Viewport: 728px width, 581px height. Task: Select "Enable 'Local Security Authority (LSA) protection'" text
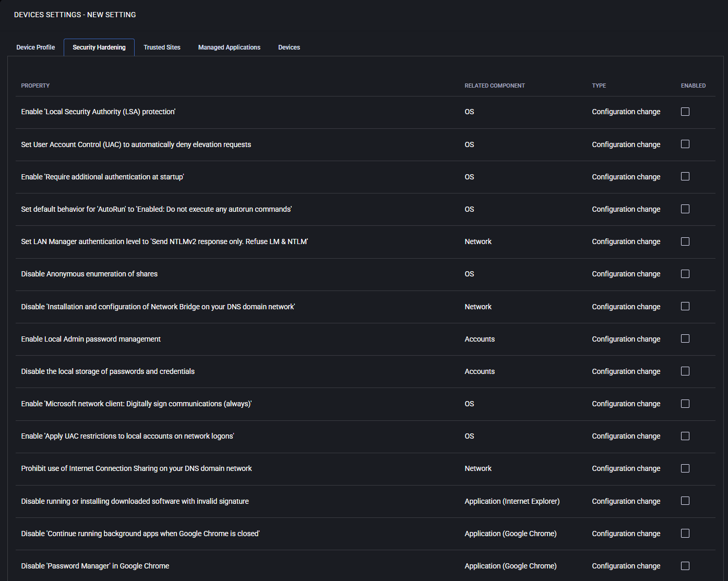(x=98, y=112)
